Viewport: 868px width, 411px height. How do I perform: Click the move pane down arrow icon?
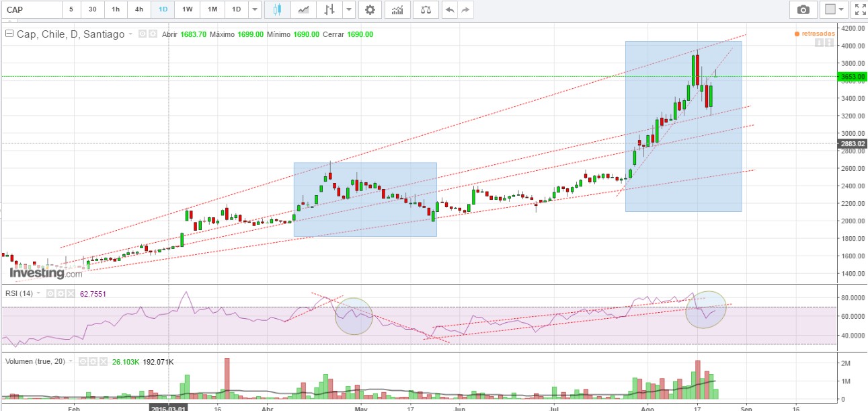[820, 43]
